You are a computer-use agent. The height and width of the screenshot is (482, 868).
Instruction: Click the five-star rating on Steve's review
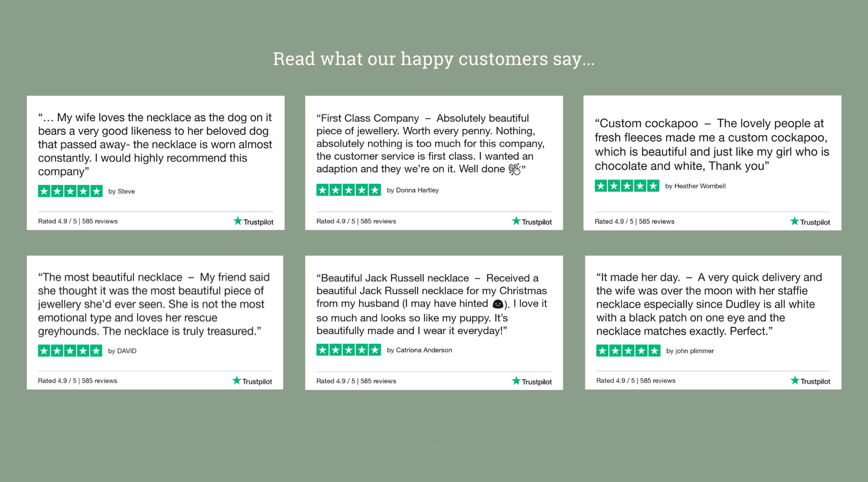coord(70,191)
